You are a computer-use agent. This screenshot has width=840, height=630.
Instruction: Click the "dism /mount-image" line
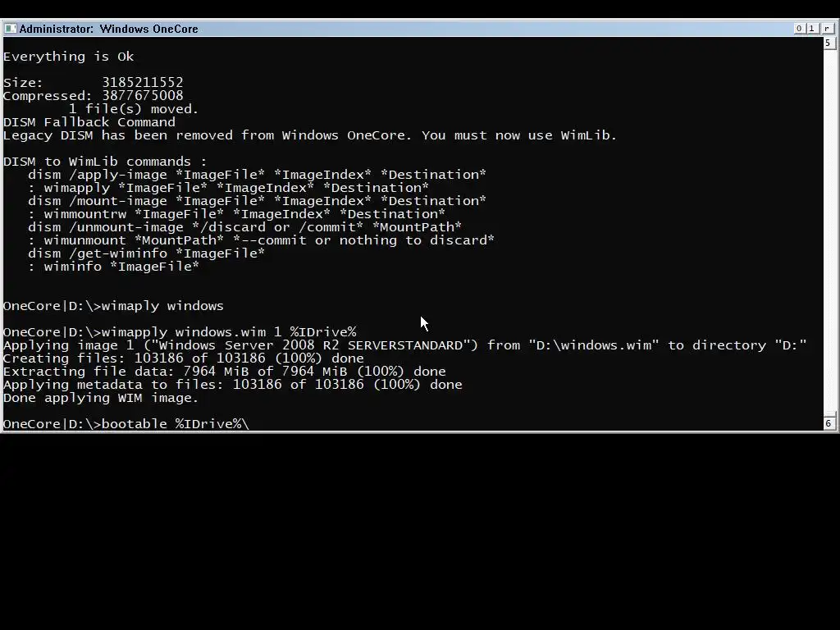point(257,201)
